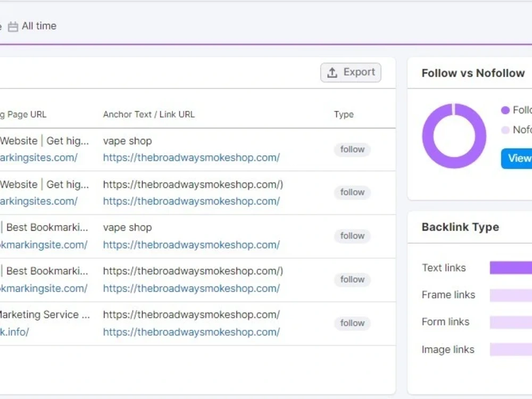Click the anchor text ending in '.com/)' in second row
The height and width of the screenshot is (399, 532).
click(x=193, y=185)
